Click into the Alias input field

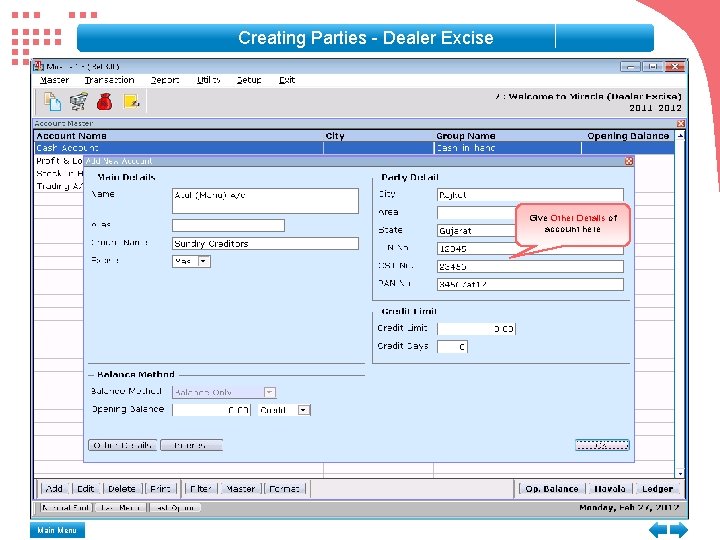click(x=228, y=225)
